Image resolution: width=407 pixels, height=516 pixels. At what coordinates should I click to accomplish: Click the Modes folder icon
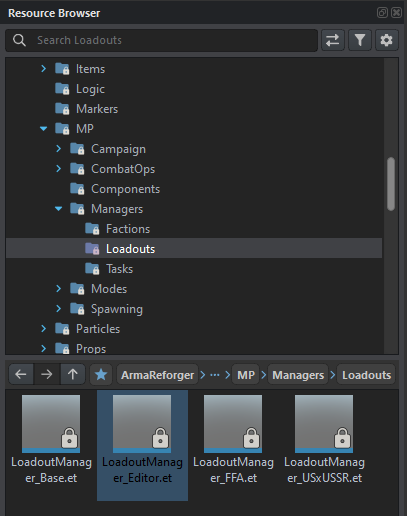(x=77, y=289)
